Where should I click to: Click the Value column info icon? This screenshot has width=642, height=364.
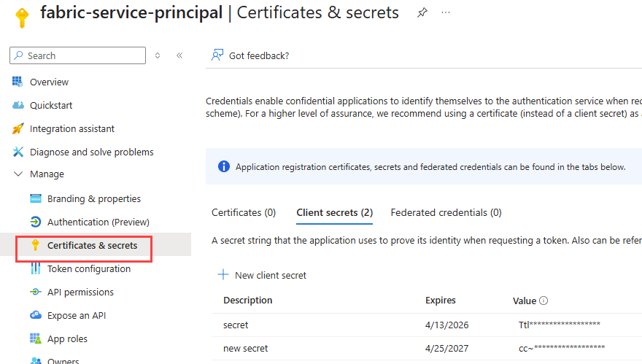click(x=544, y=301)
